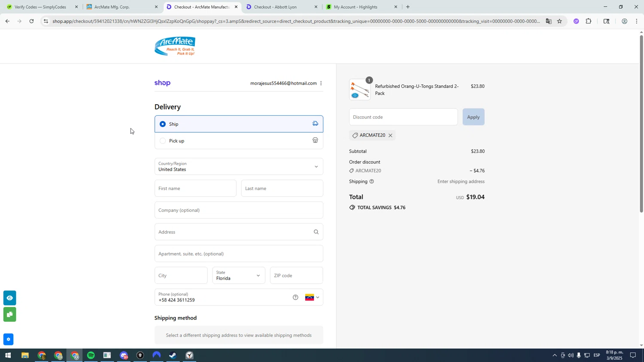Open account options next to the email
The height and width of the screenshot is (362, 644).
coord(321,83)
